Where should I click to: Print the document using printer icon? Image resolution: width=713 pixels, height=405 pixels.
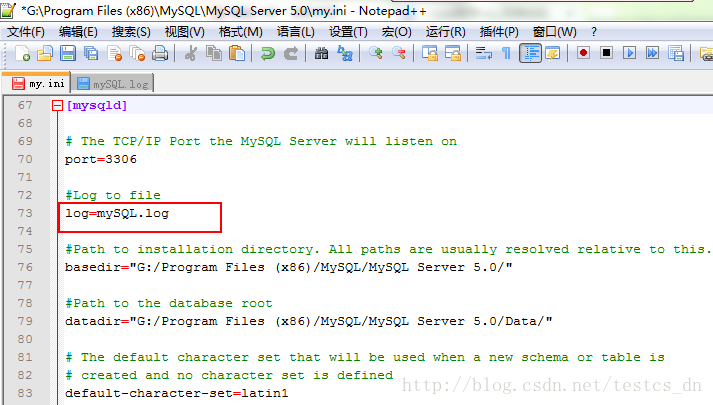point(160,53)
